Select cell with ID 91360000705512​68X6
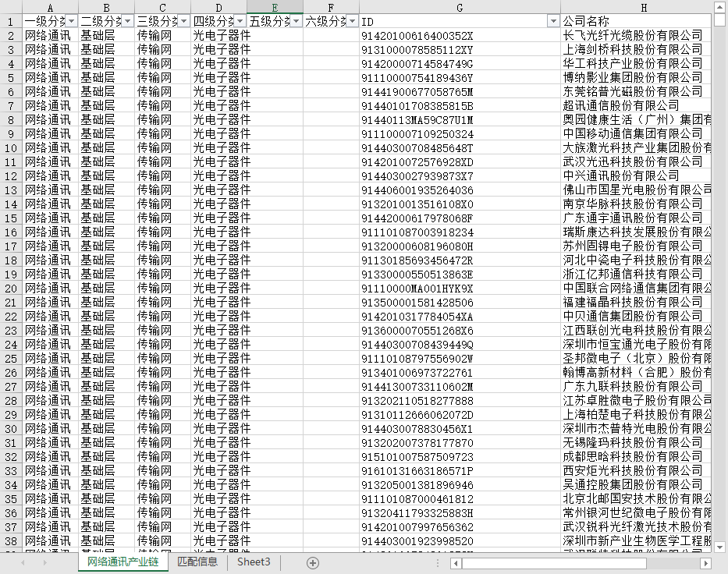The height and width of the screenshot is (574, 728). pyautogui.click(x=460, y=331)
